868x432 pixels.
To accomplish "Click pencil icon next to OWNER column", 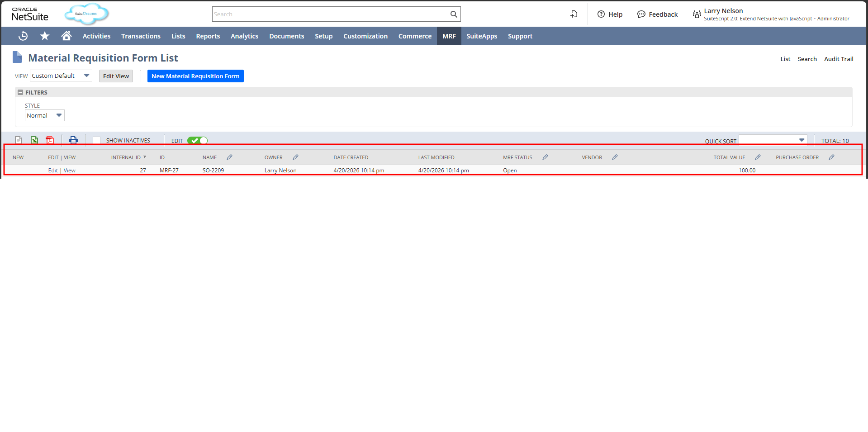I will point(295,157).
